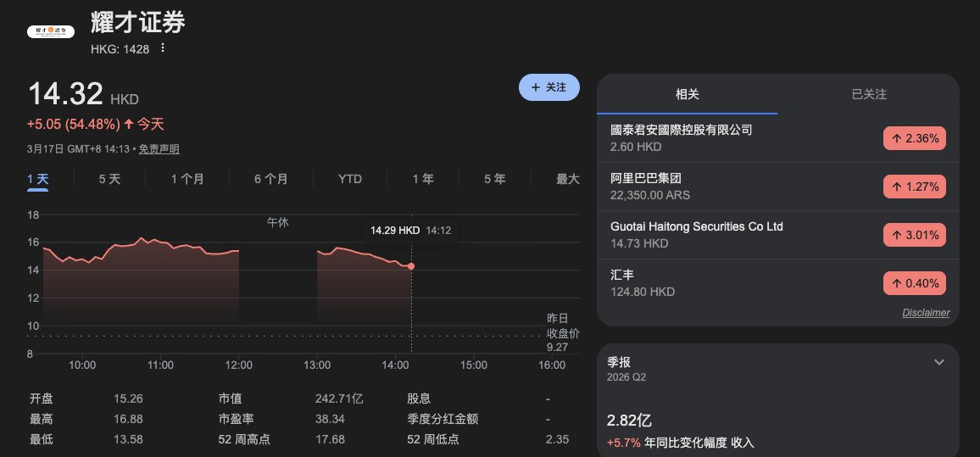Click the chart data point at 14:12
Image resolution: width=980 pixels, height=457 pixels.
pos(411,266)
